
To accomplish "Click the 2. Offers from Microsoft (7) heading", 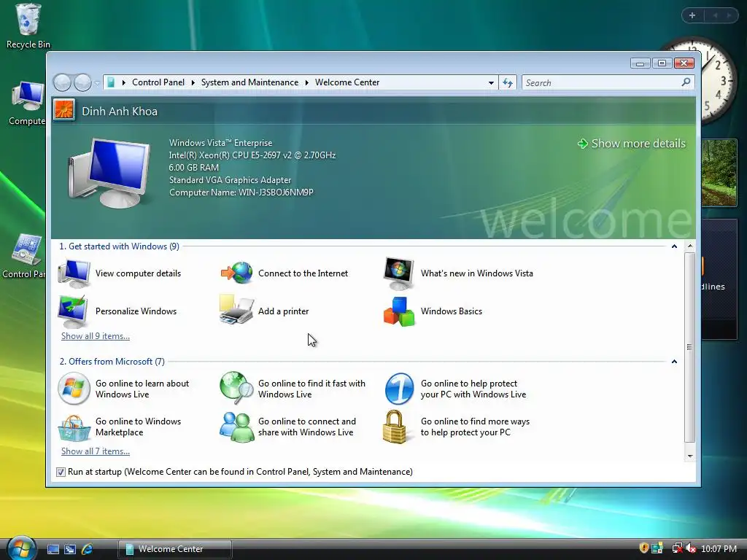I will point(112,362).
